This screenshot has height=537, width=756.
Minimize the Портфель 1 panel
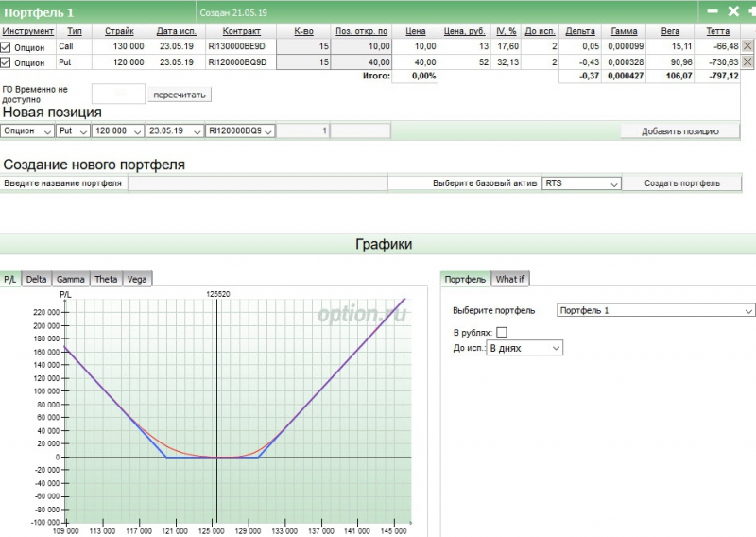pos(713,11)
